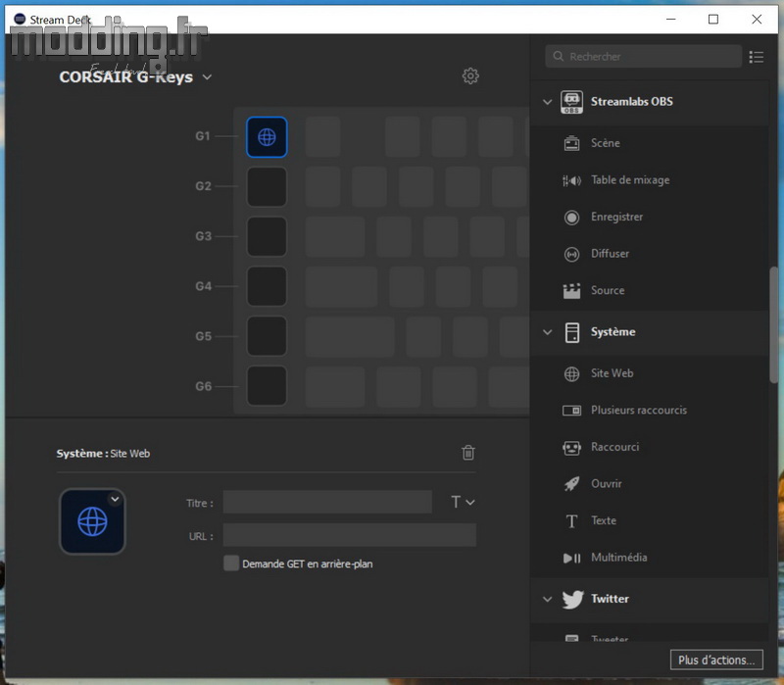The image size is (784, 685).
Task: Select the Enregistrer action label
Action: pos(617,217)
